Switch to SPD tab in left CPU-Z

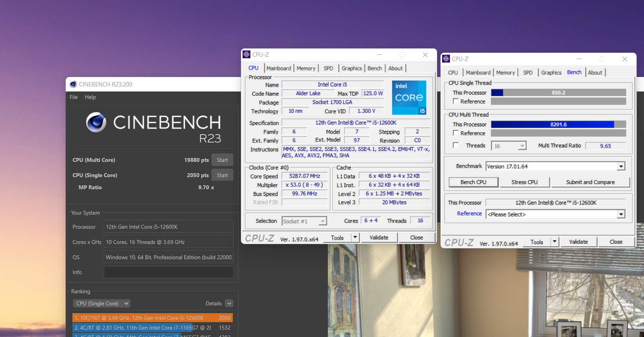tap(328, 68)
